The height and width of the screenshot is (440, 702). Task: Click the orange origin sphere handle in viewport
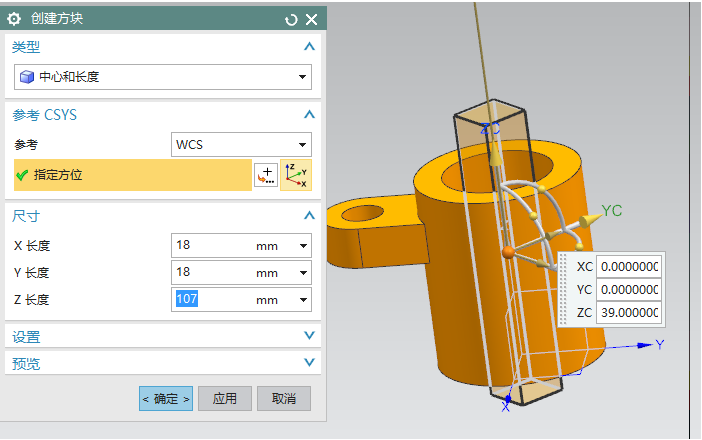point(508,250)
